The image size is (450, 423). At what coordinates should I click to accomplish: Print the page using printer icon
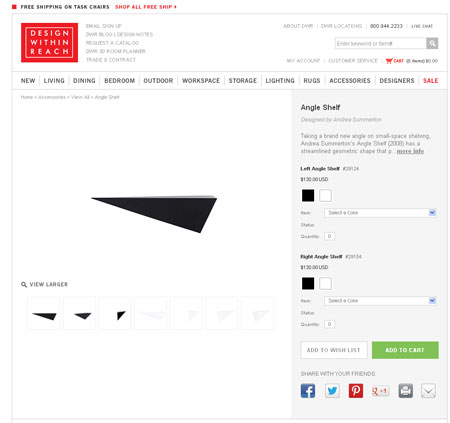[405, 391]
